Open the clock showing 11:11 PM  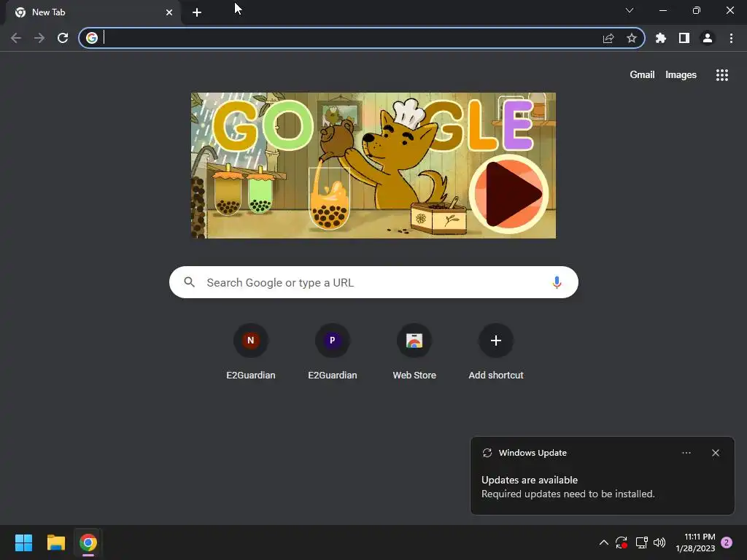pos(695,542)
